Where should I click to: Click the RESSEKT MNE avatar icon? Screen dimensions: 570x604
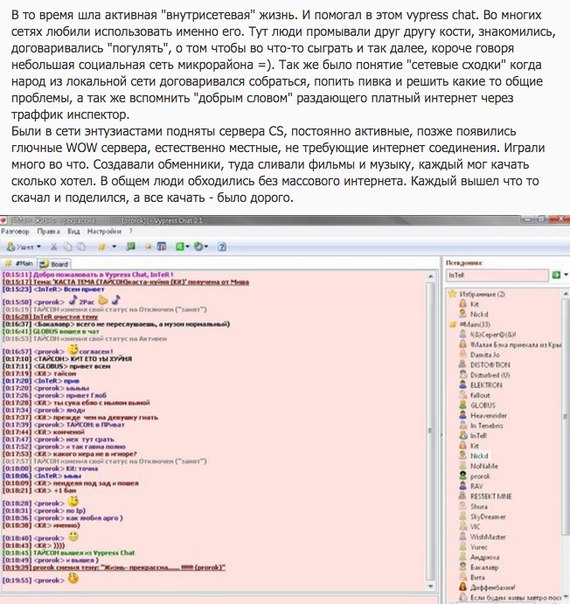[463, 496]
